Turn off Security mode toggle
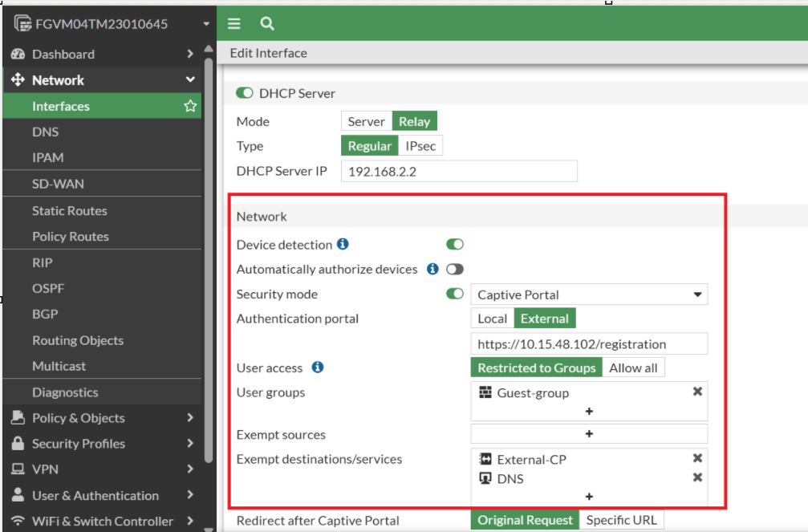Screen dimensions: 808x532 click(455, 294)
